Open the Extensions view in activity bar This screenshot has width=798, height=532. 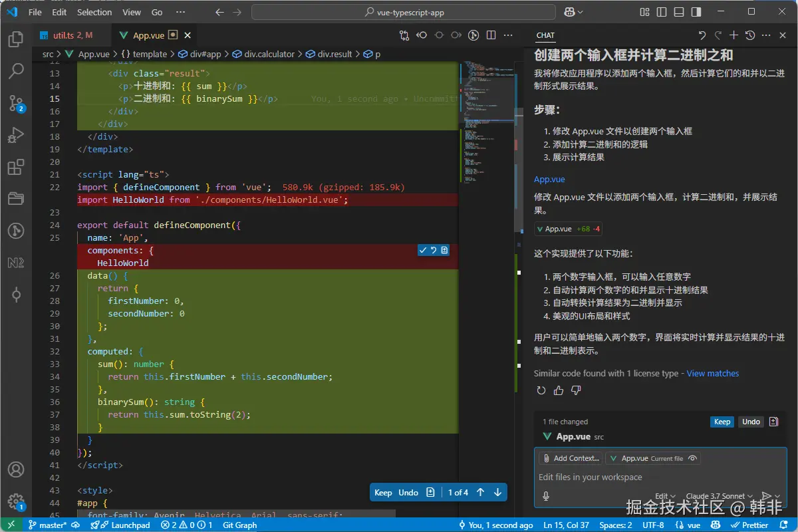tap(16, 167)
